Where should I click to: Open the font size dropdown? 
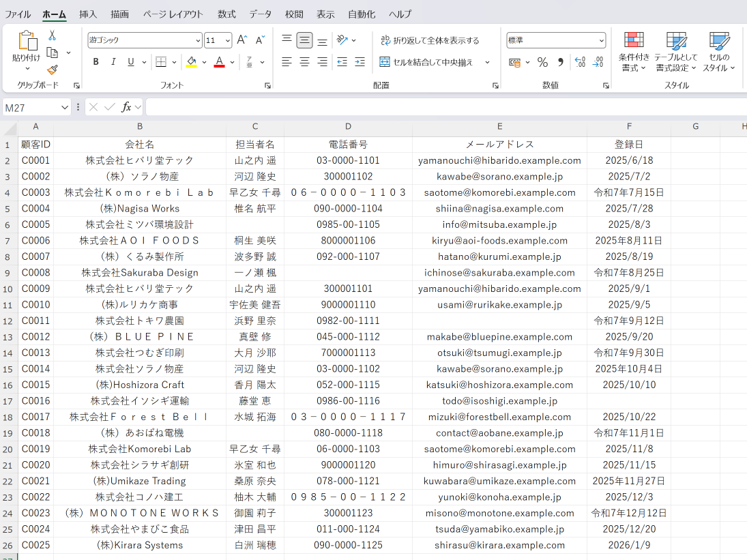coord(228,40)
